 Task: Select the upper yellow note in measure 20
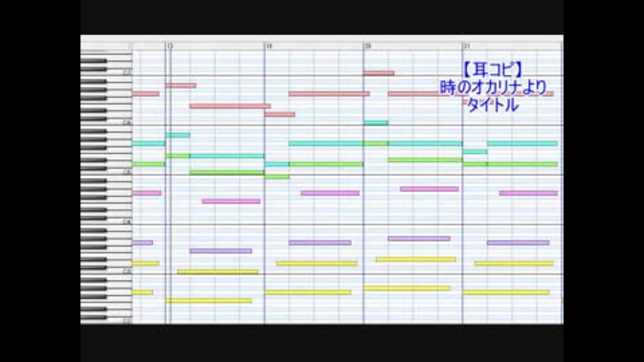click(416, 259)
